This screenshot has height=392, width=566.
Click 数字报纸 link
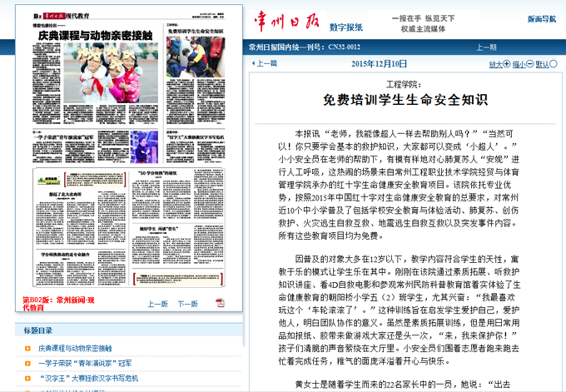[x=345, y=27]
